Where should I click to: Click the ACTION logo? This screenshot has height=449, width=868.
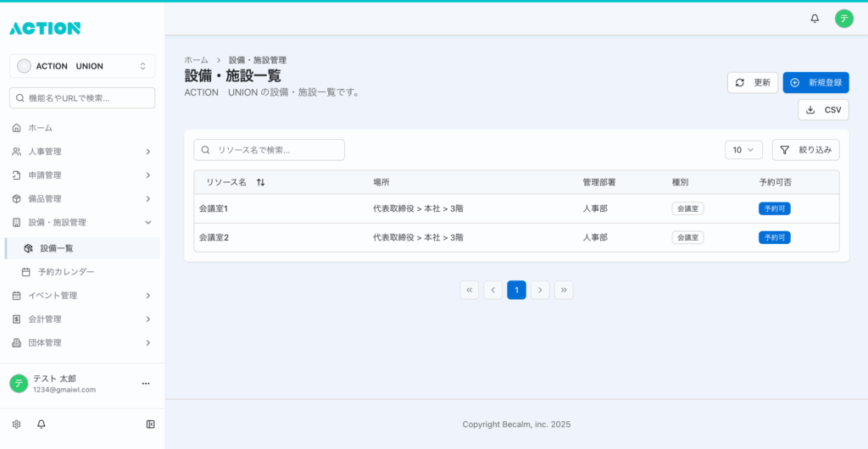click(45, 28)
